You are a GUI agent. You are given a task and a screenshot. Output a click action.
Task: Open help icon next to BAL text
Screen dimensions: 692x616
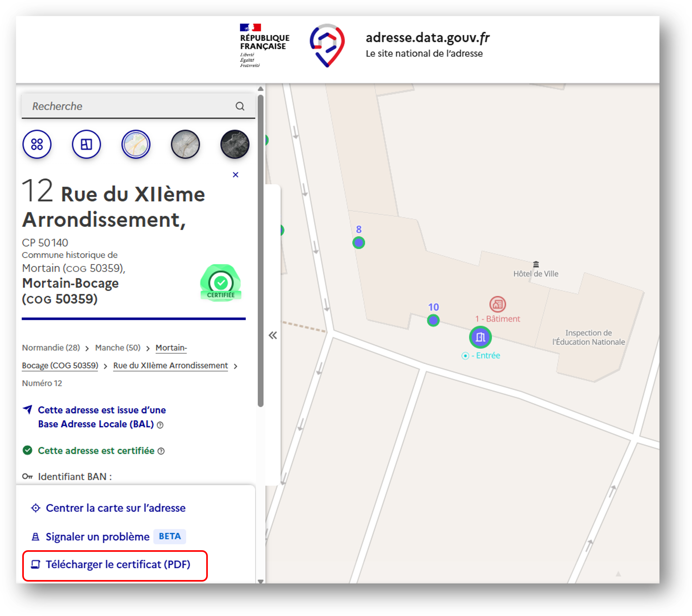(160, 425)
